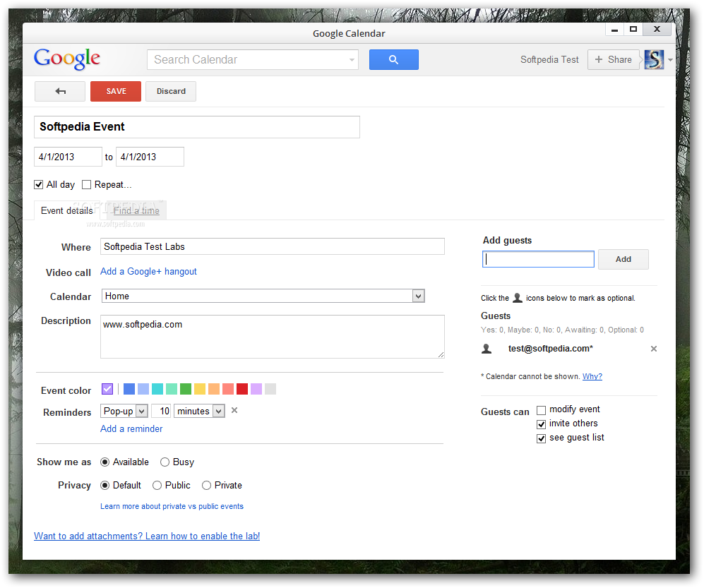Click the Google logo
The height and width of the screenshot is (588, 704).
[x=67, y=59]
